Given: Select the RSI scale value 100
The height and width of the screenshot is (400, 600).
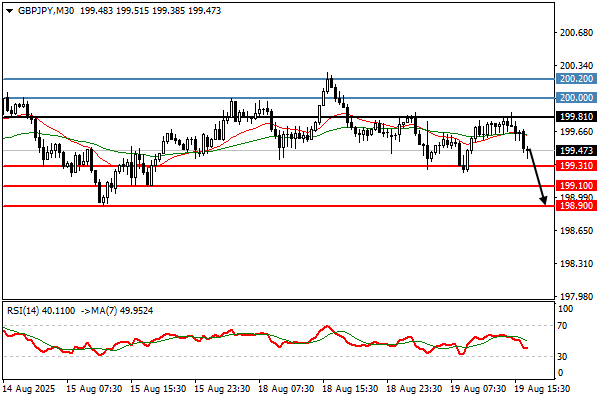Looking at the screenshot, I should (566, 309).
